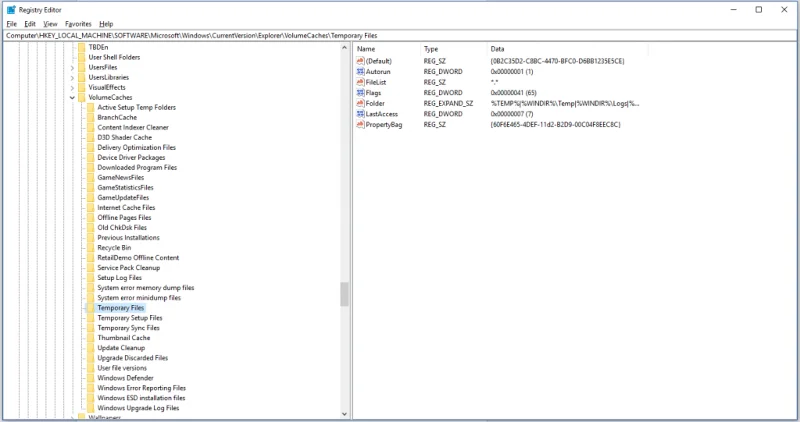Open the Favorites menu
Viewport: 800px width, 422px height.
78,24
